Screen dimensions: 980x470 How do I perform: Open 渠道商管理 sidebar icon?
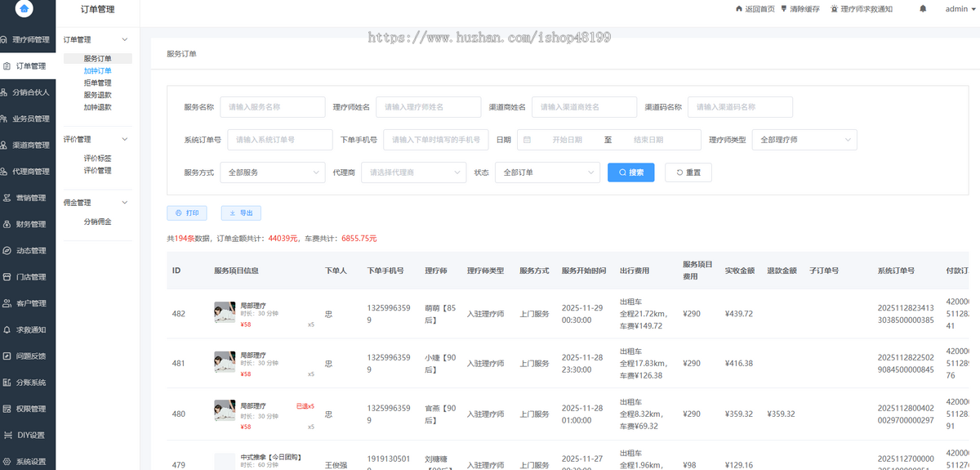[5, 145]
